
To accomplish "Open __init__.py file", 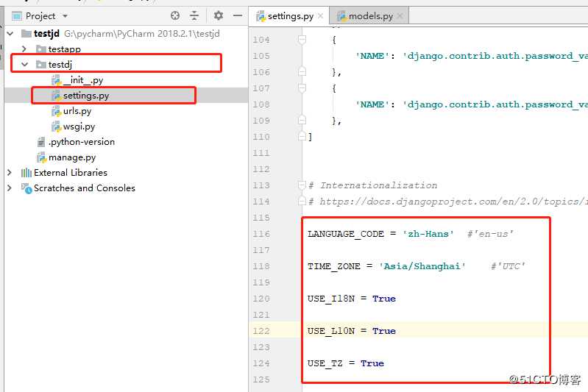I will 83,80.
